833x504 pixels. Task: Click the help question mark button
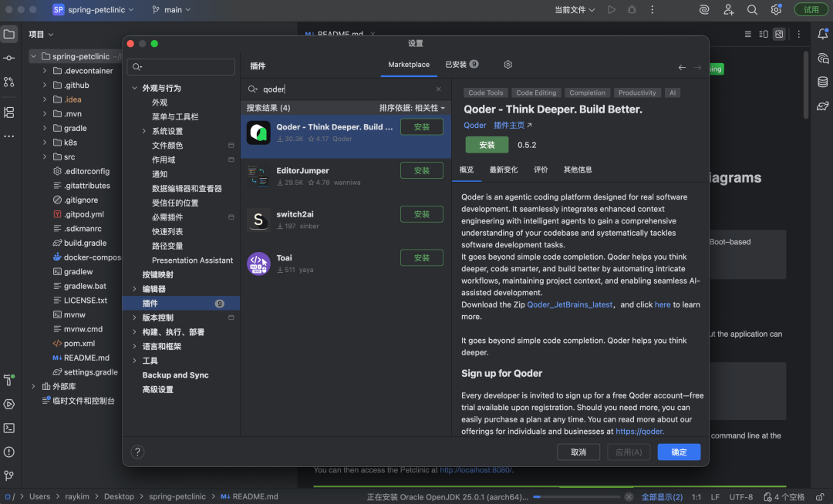(x=138, y=452)
